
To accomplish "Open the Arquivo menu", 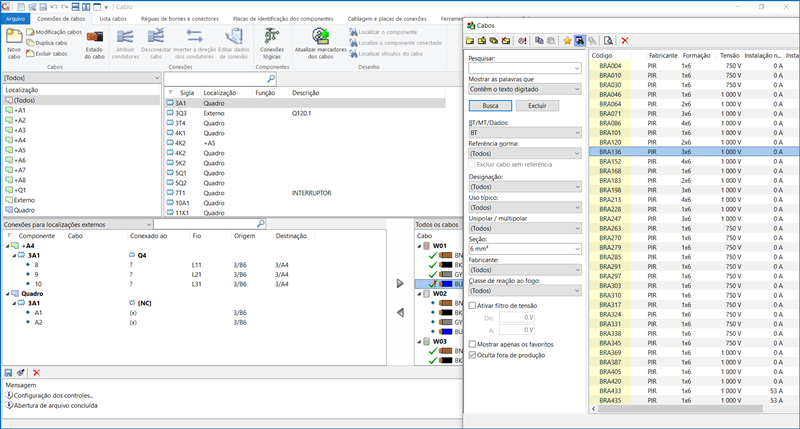I will click(x=15, y=19).
